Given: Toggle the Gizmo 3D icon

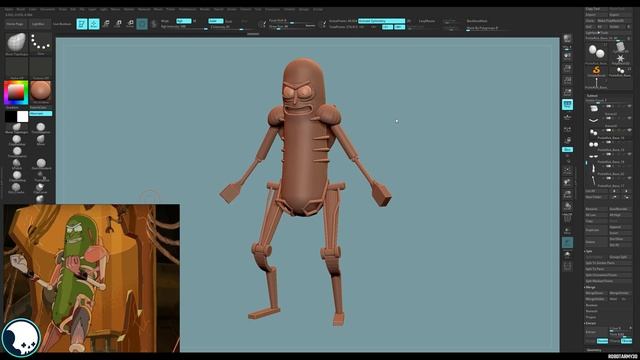Looking at the screenshot, I should pos(142,24).
